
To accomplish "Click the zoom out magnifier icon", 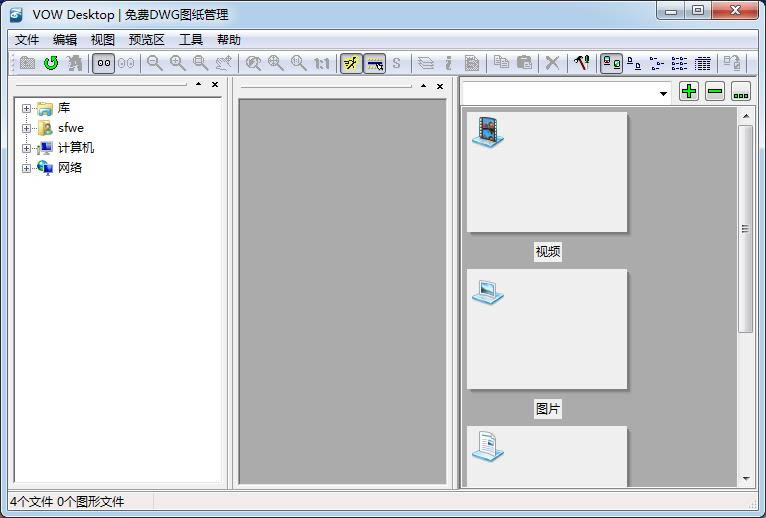I will 155,63.
